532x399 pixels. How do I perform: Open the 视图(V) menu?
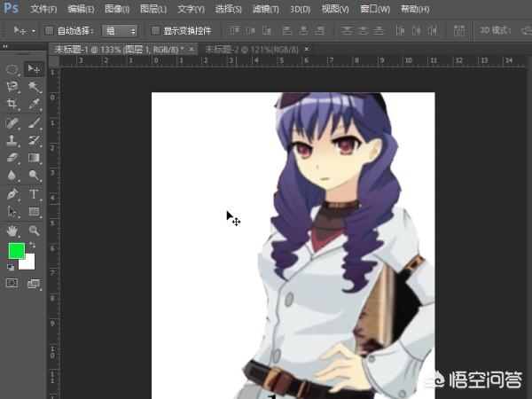[x=335, y=9]
